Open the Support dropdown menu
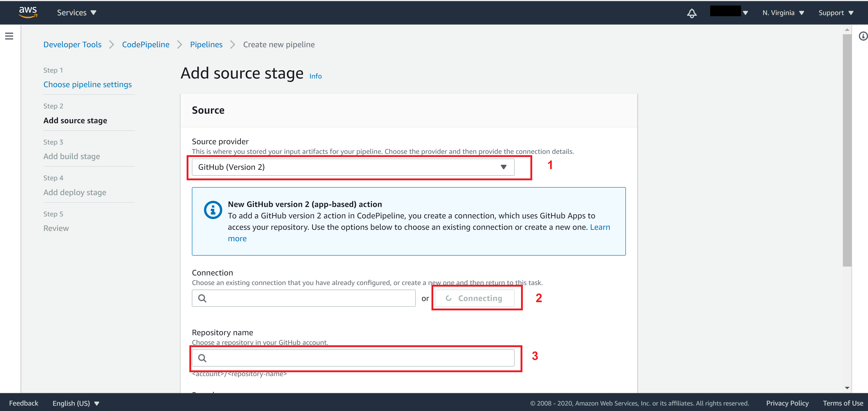The width and height of the screenshot is (868, 411). point(836,13)
